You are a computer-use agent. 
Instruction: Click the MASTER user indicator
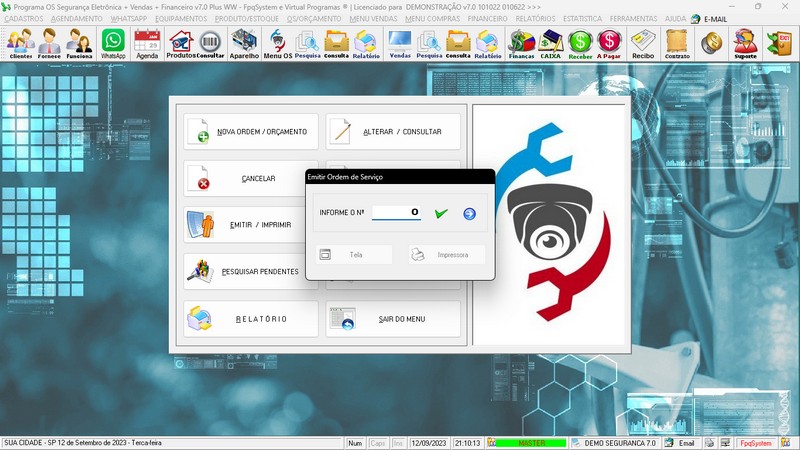[531, 443]
